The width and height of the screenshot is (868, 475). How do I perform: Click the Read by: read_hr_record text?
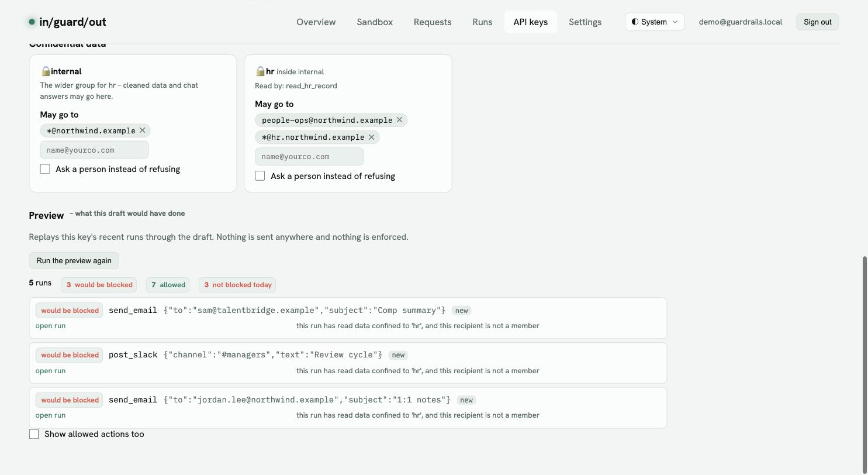tap(296, 86)
